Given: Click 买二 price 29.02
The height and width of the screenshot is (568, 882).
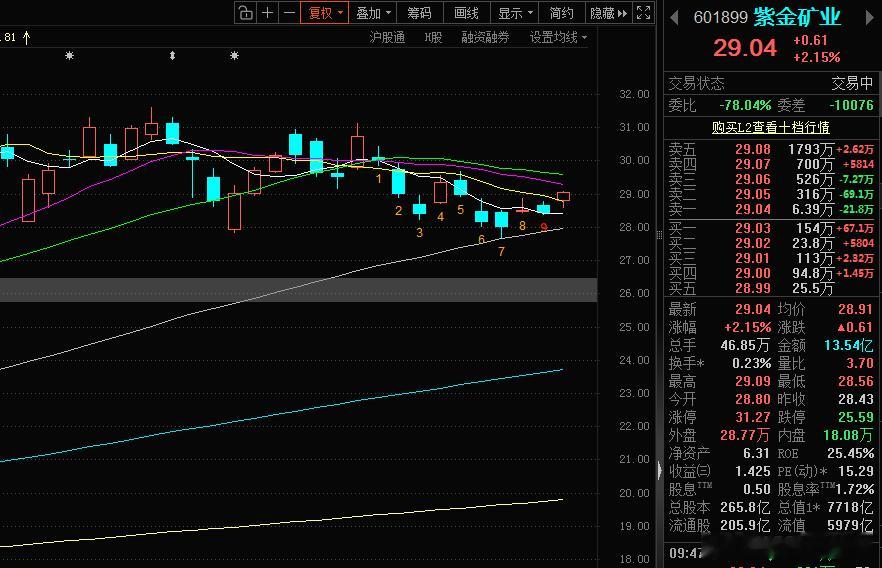Looking at the screenshot, I should click(753, 244).
